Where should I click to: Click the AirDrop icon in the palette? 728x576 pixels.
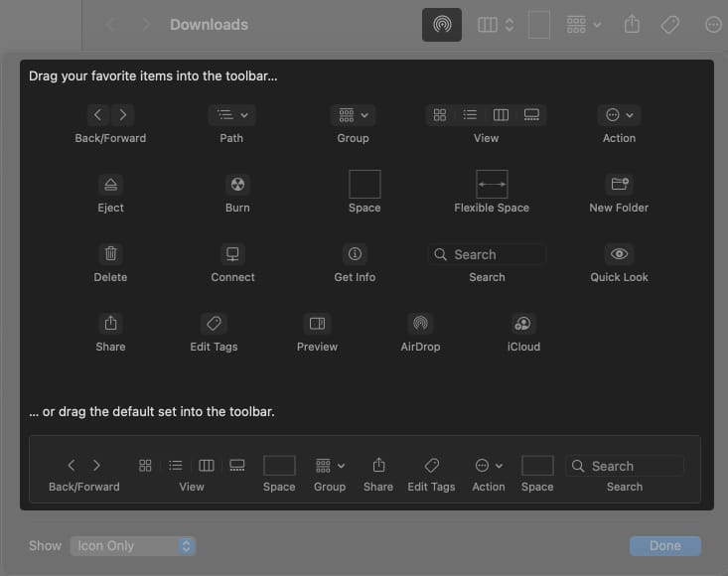click(420, 324)
